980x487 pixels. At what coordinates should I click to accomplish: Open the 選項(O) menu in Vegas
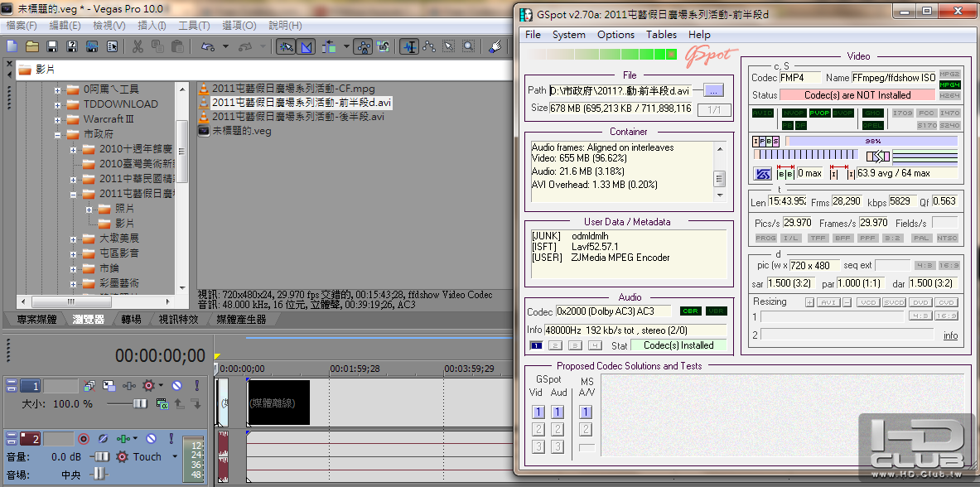[x=239, y=26]
